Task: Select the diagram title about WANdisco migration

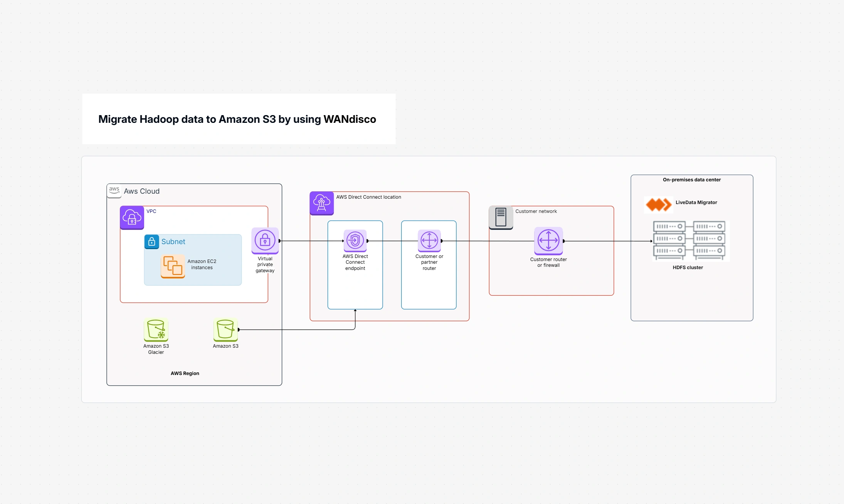Action: coord(237,119)
